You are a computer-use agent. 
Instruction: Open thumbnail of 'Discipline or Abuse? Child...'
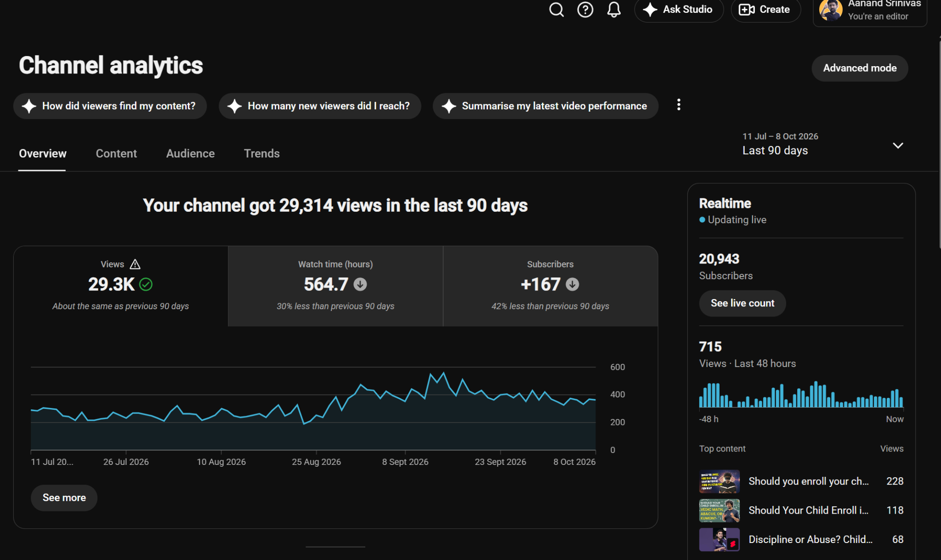[x=719, y=539]
